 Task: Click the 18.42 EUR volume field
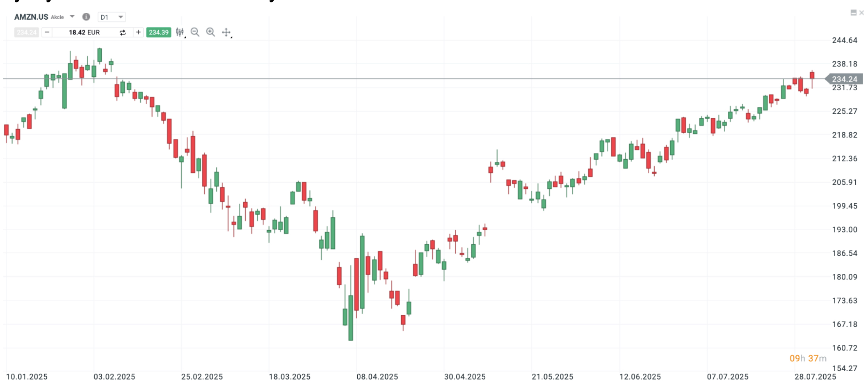84,32
